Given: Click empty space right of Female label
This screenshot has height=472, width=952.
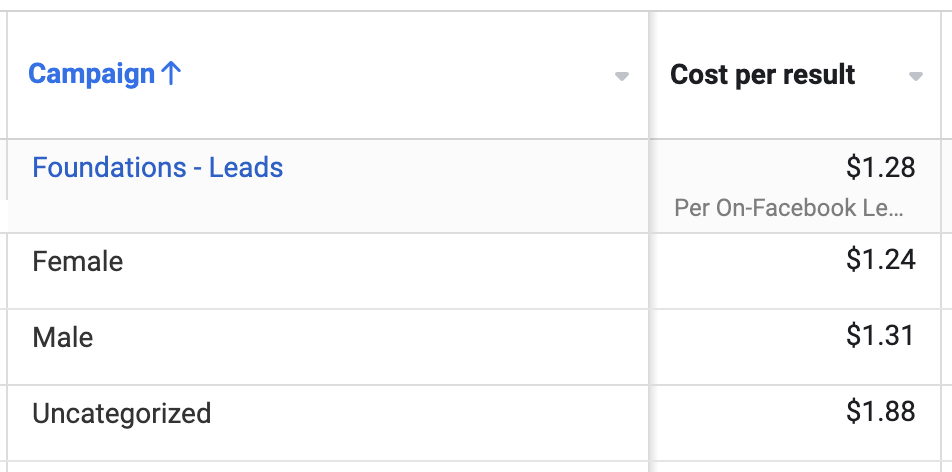Looking at the screenshot, I should tap(382, 270).
